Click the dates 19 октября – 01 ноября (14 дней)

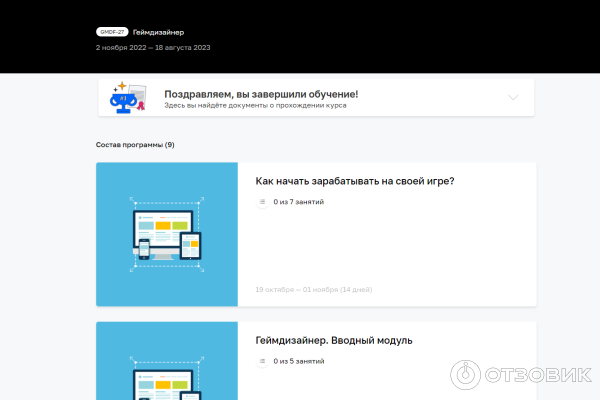pos(313,289)
